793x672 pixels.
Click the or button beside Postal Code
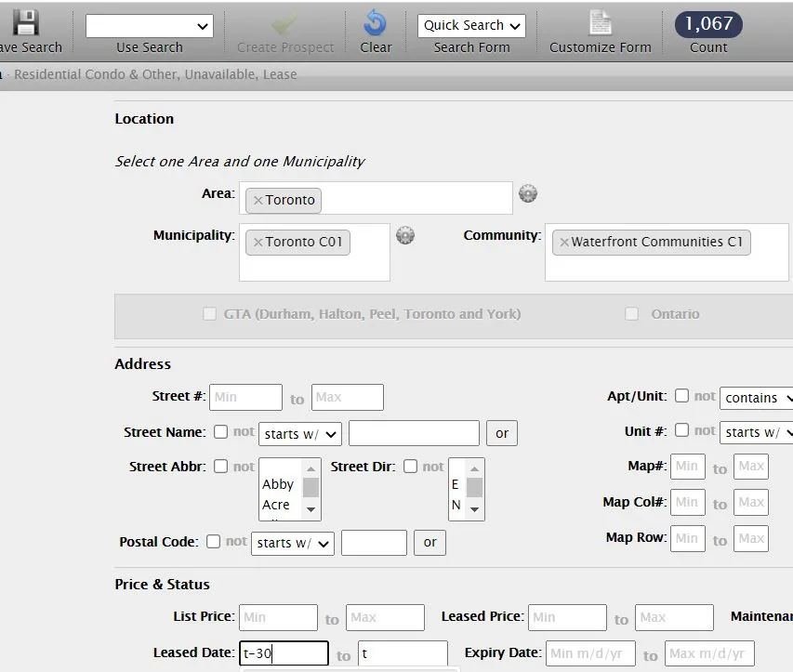tap(430, 543)
